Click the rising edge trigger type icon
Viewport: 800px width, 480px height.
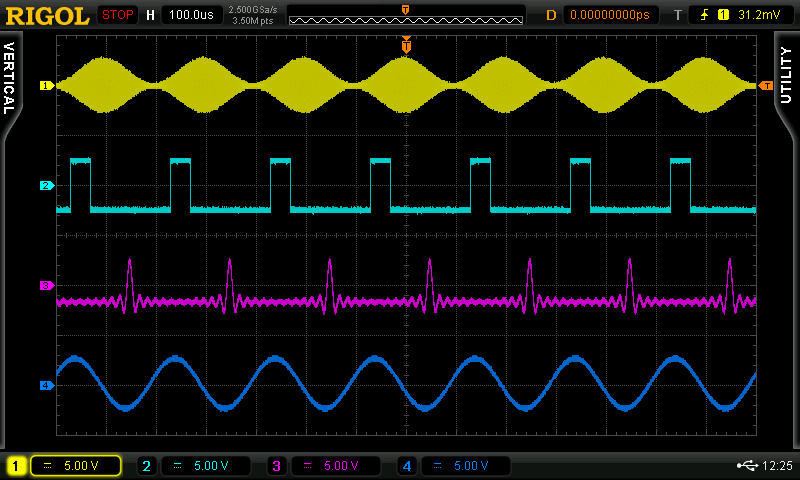point(705,15)
